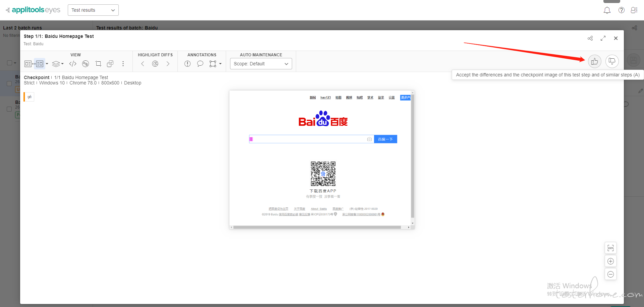
Task: Show the checkpoint image view
Action: [40, 64]
